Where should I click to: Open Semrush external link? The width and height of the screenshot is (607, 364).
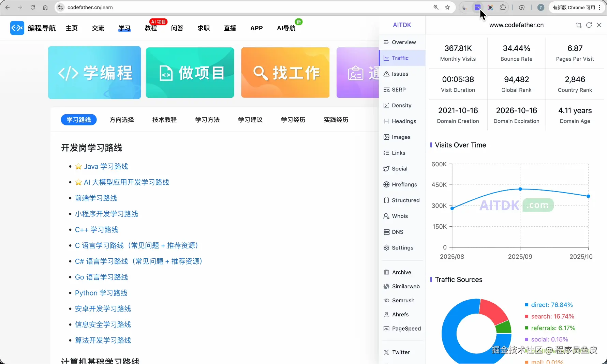coord(402,300)
